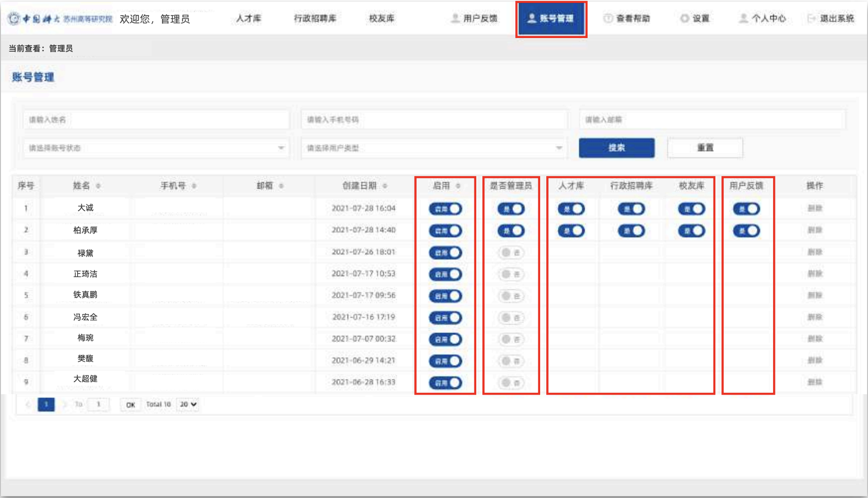This screenshot has width=868, height=498.
Task: Toggle 启用 switch for 冯宏全
Action: pyautogui.click(x=445, y=318)
